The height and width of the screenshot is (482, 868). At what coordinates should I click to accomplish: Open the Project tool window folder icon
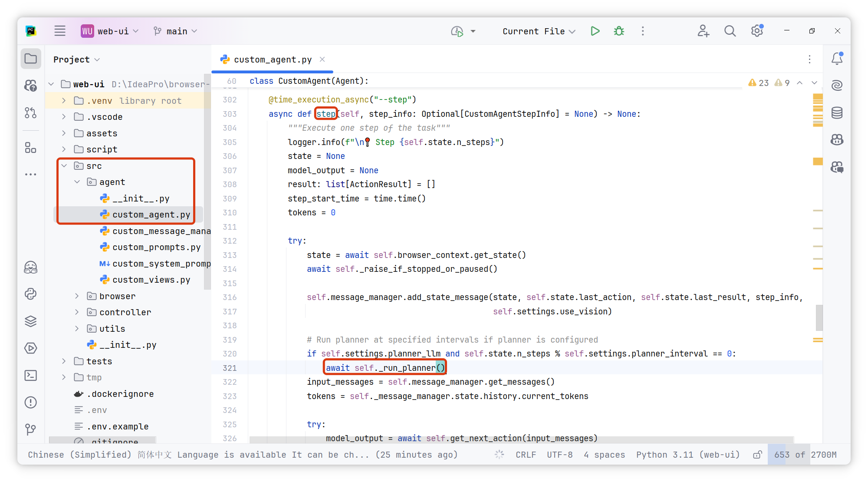point(31,59)
